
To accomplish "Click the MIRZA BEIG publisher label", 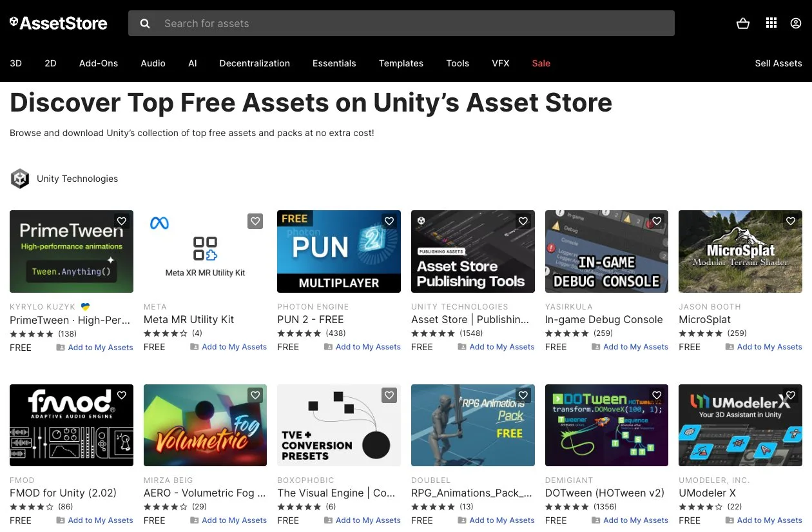I will (x=168, y=480).
